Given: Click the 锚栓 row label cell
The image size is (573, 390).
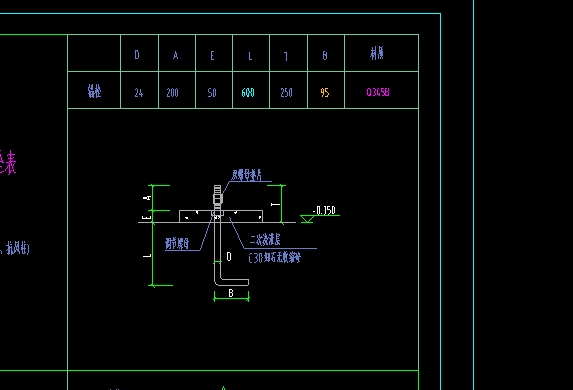Looking at the screenshot, I should (94, 91).
